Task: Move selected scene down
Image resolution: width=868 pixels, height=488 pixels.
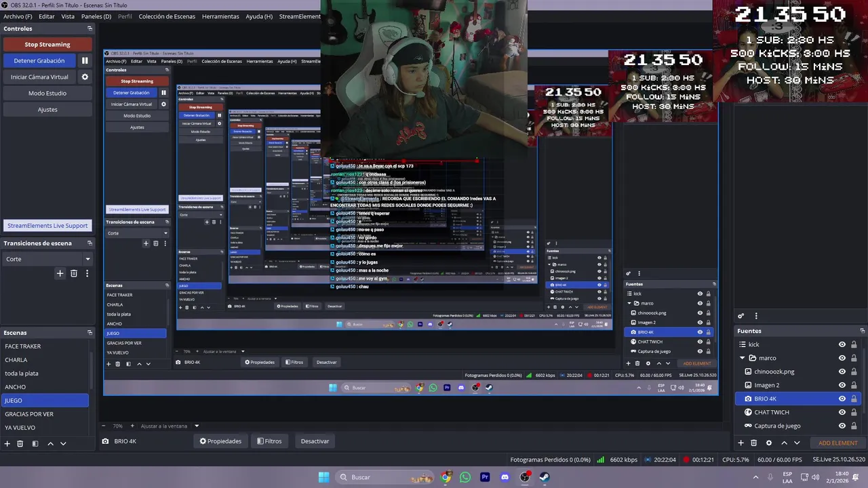Action: pos(63,443)
